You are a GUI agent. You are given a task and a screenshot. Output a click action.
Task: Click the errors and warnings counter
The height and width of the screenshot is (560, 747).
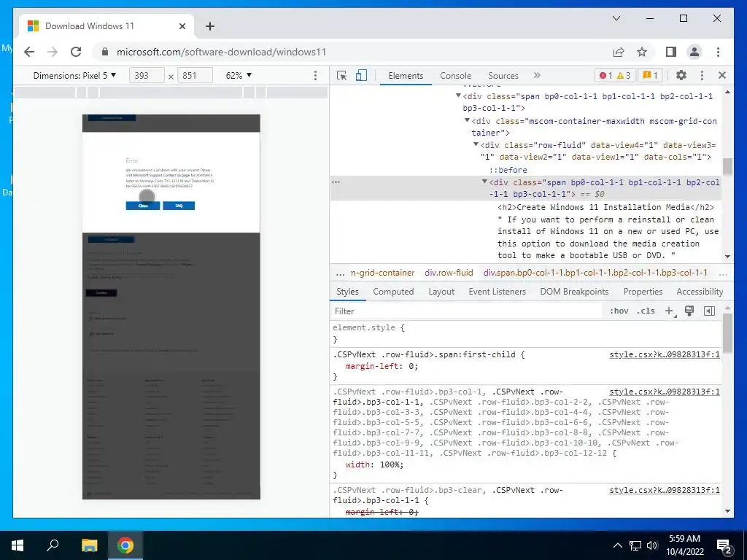[614, 75]
